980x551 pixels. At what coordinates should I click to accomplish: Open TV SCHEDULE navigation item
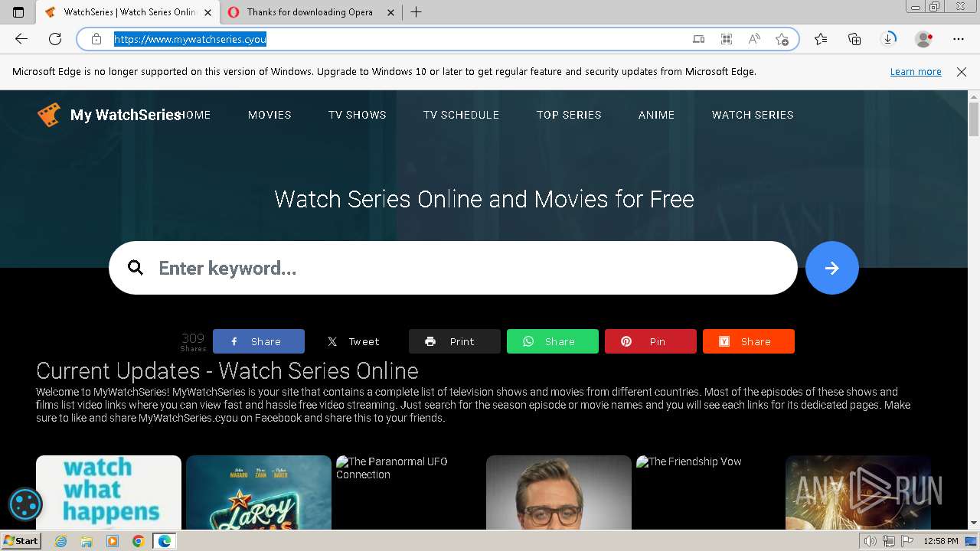(461, 115)
